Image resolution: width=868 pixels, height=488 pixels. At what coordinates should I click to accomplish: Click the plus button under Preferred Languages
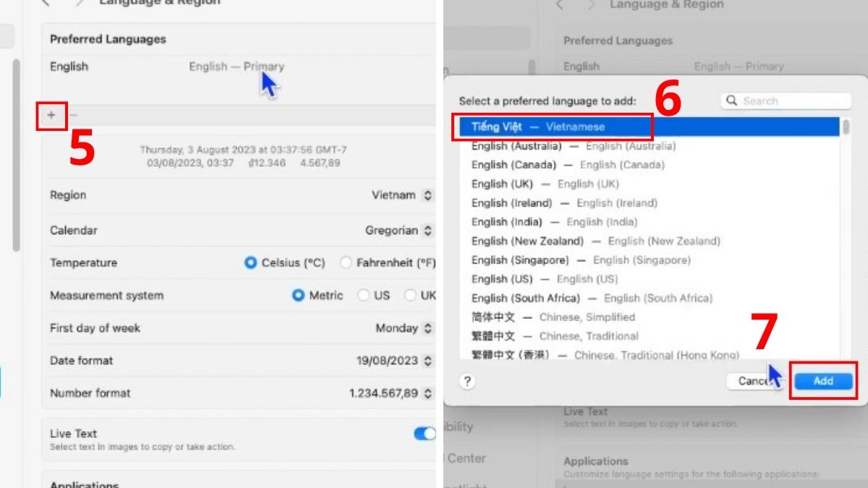(x=51, y=115)
